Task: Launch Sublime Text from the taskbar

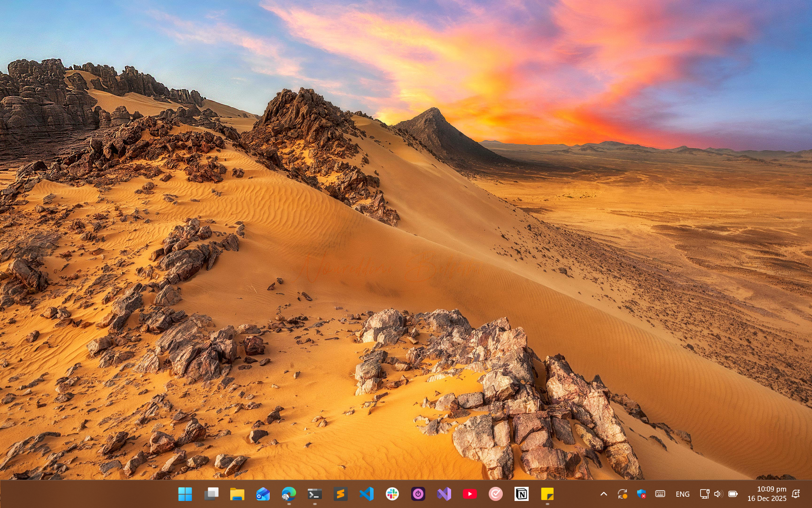Action: [x=341, y=494]
